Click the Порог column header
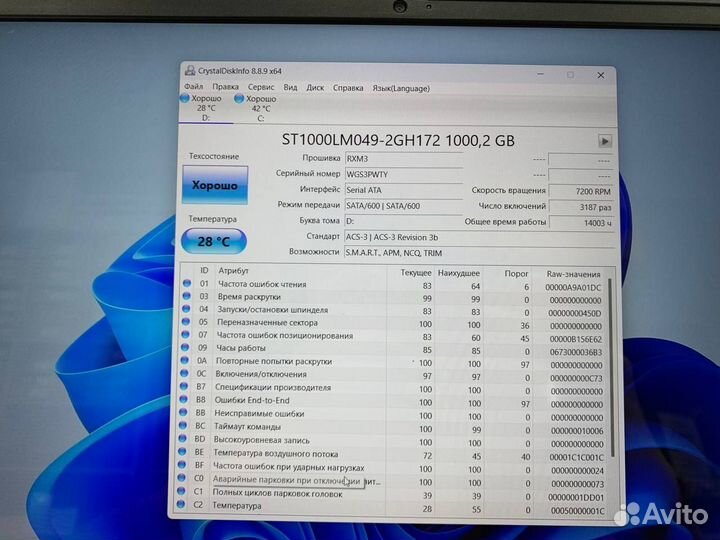This screenshot has width=720, height=540. coord(517,274)
